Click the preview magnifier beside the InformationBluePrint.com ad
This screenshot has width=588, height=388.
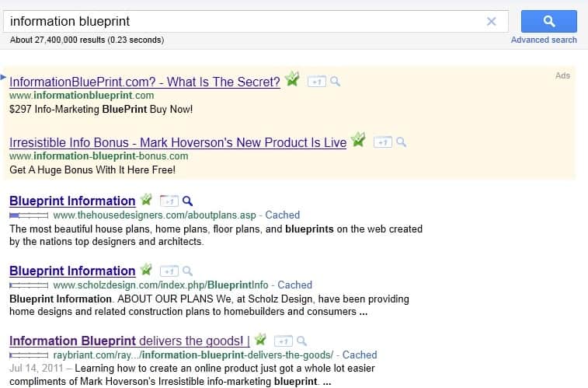tap(336, 82)
